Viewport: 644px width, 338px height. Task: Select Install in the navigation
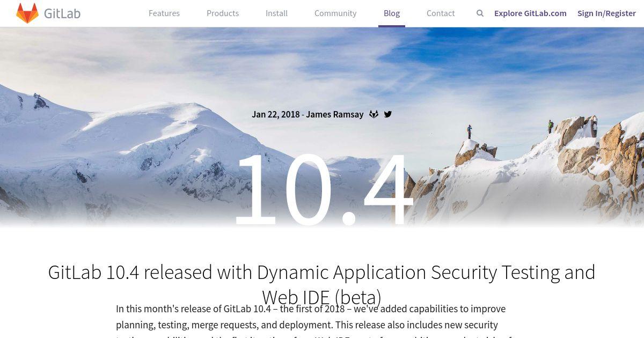[276, 13]
